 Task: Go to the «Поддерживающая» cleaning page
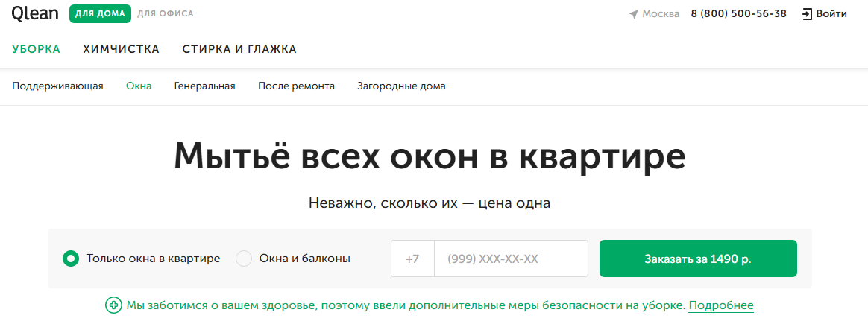tap(57, 86)
